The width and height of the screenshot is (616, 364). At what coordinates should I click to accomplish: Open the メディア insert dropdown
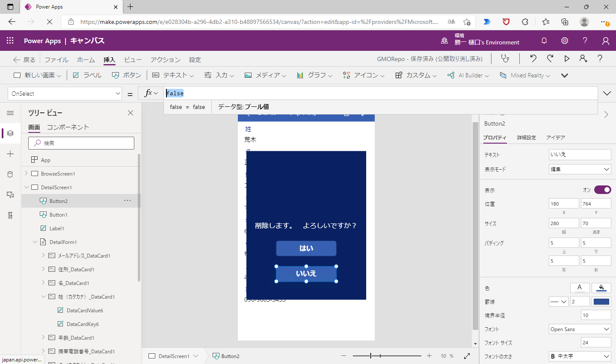[x=265, y=75]
